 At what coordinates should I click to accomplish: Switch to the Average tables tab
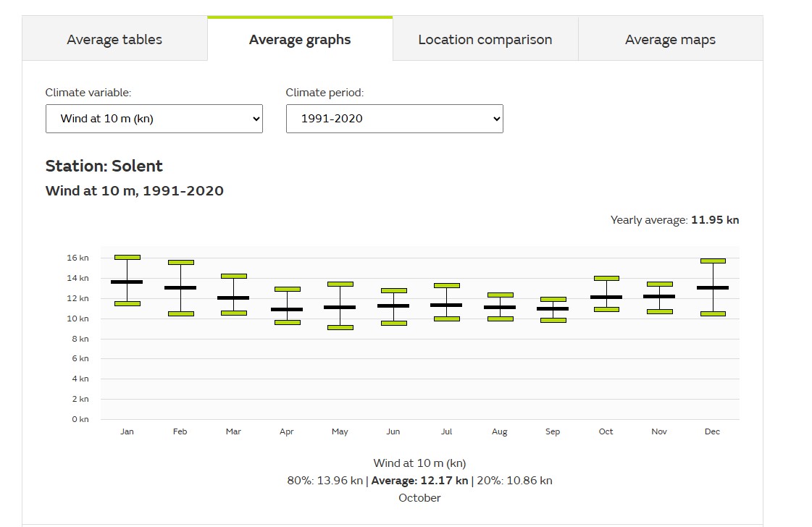click(114, 40)
